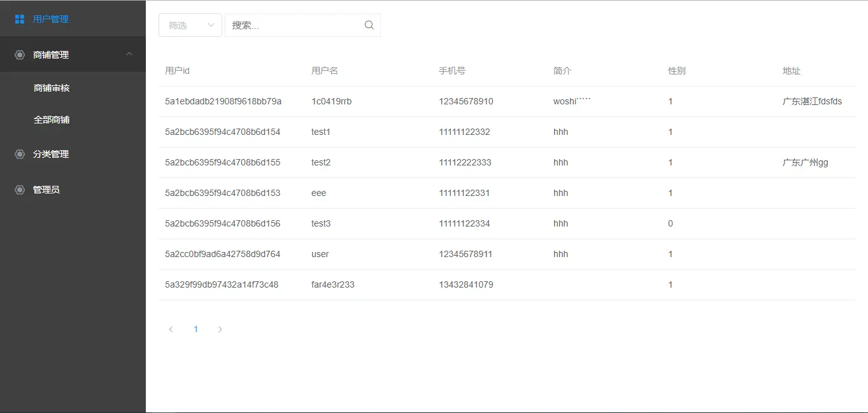868x413 pixels.
Task: Click user id 5a2bcb6395f94c4708b6d153
Action: [222, 193]
